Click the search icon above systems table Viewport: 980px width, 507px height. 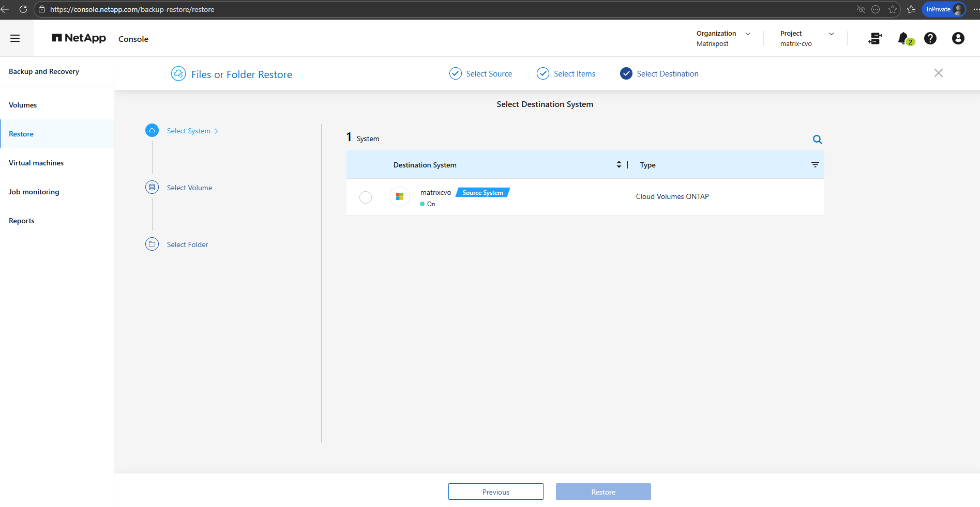point(817,140)
